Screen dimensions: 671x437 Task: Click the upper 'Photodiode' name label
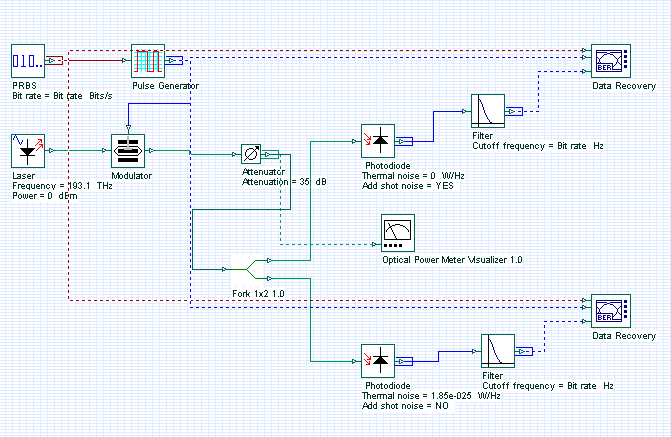pos(388,166)
